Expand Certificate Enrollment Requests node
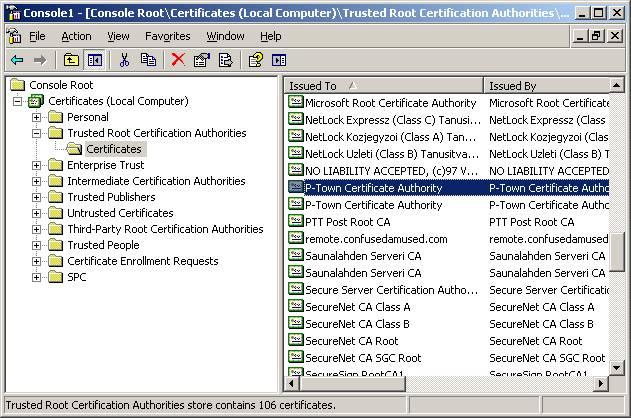The width and height of the screenshot is (631, 418). pyautogui.click(x=36, y=262)
